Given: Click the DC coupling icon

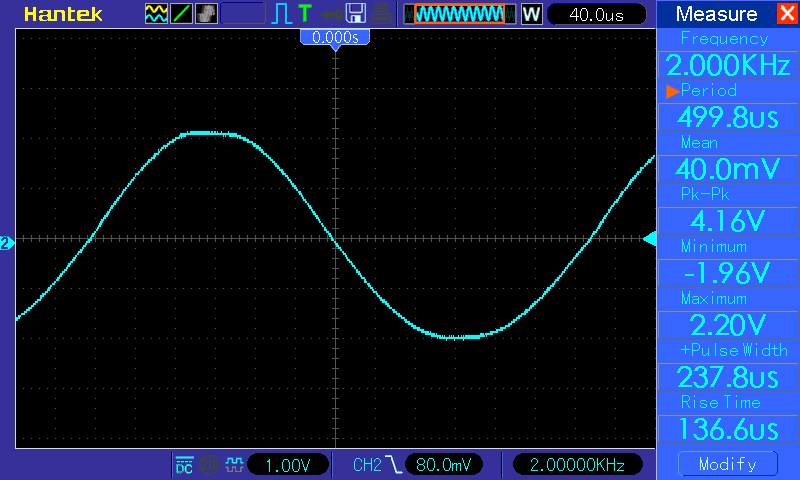Looking at the screenshot, I should [x=184, y=465].
